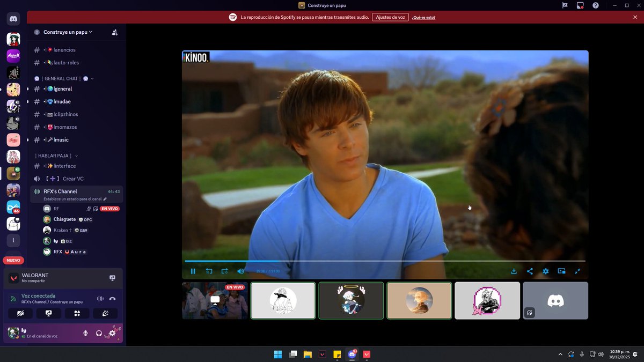Select the gray Discord-logo participant tile

click(555, 300)
